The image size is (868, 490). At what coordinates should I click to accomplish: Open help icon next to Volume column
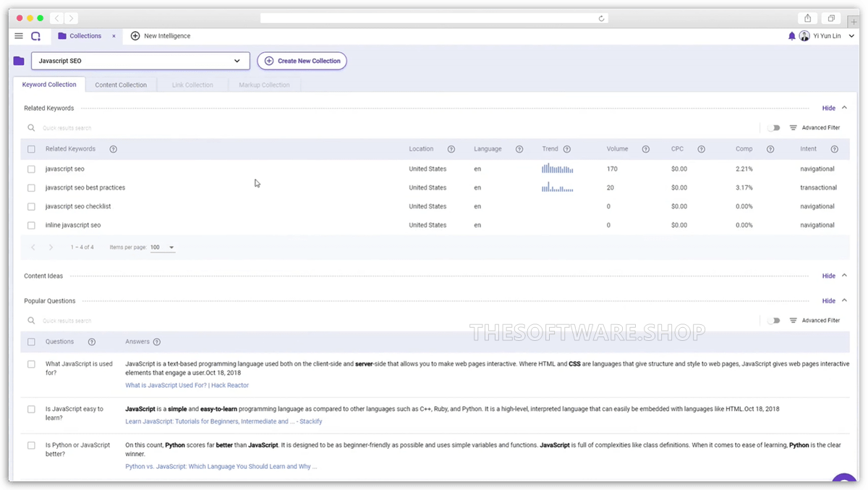pos(646,149)
